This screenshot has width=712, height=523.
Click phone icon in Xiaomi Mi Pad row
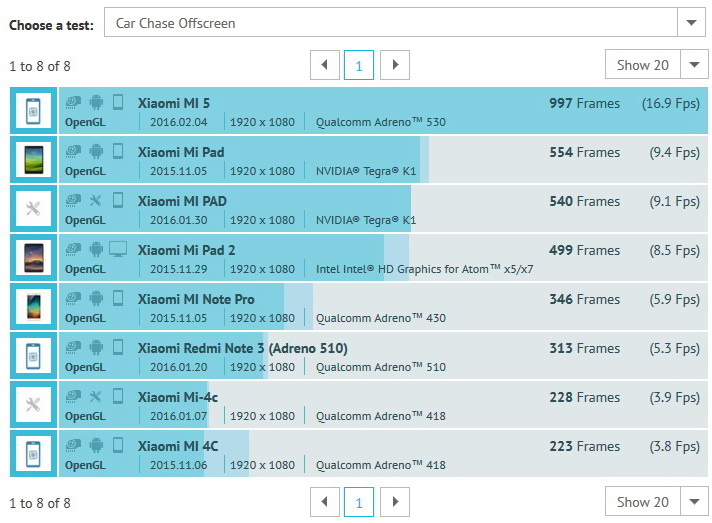tap(118, 151)
